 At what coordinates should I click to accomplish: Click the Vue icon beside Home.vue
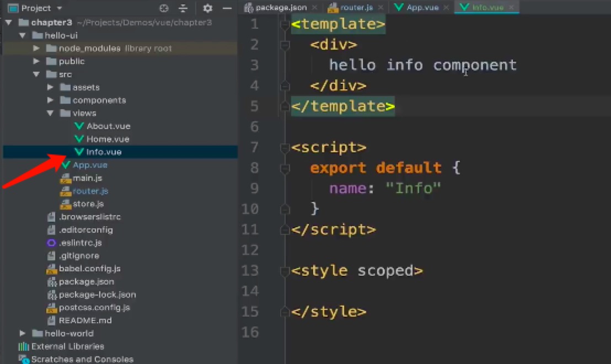click(x=79, y=139)
